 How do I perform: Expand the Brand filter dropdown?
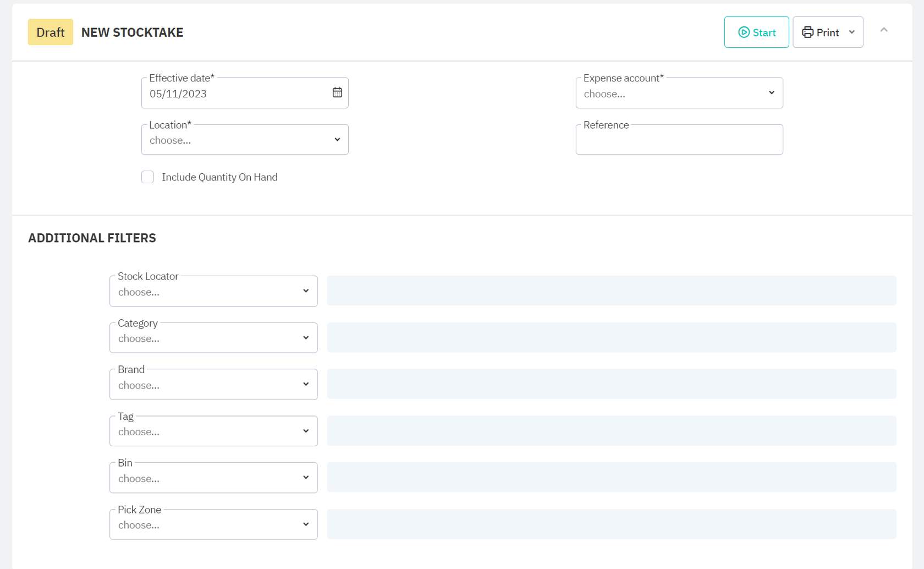[x=213, y=385]
